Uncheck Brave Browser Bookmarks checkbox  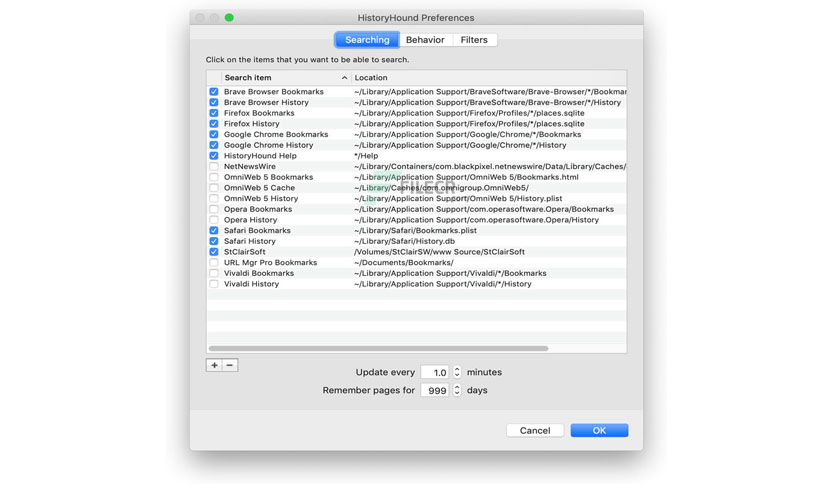(x=214, y=92)
